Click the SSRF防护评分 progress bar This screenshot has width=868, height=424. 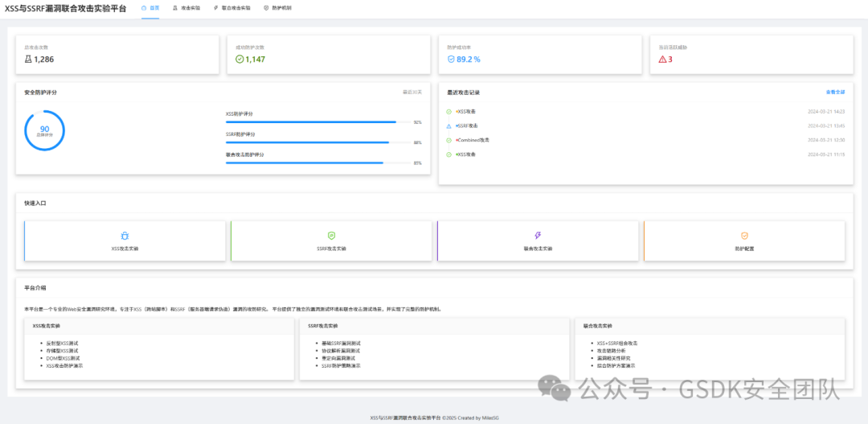coord(318,142)
